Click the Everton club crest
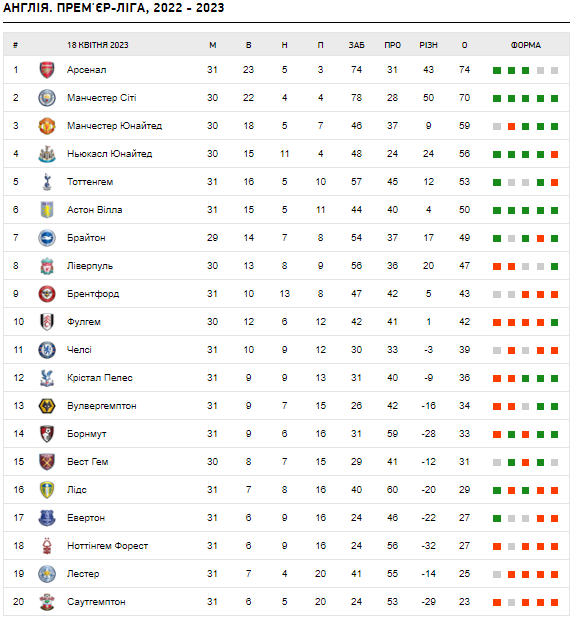Screen dimensions: 572x618 [47, 517]
